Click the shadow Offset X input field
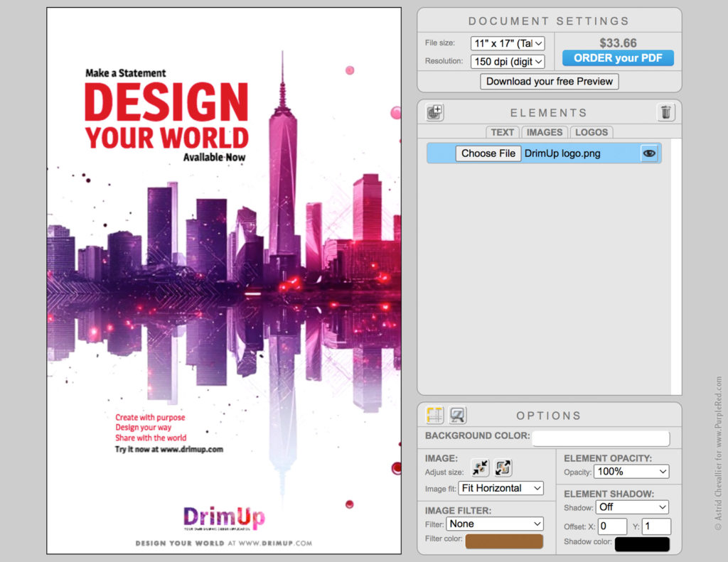728x562 pixels. click(612, 526)
